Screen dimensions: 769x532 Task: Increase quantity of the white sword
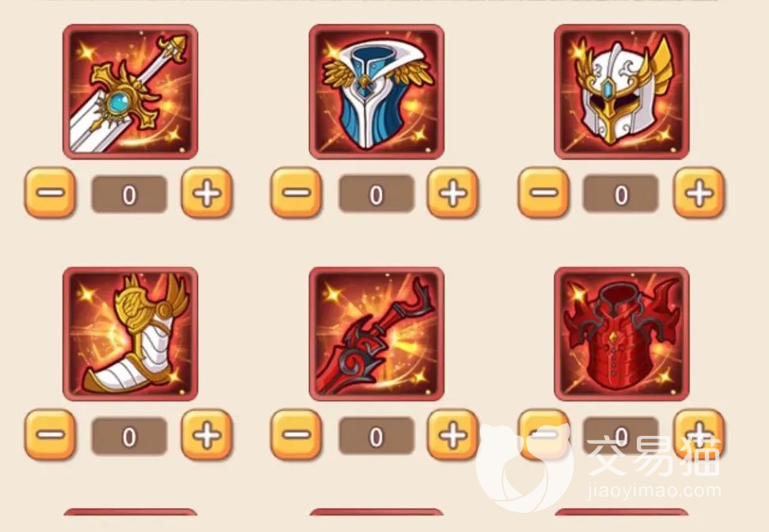click(x=207, y=193)
